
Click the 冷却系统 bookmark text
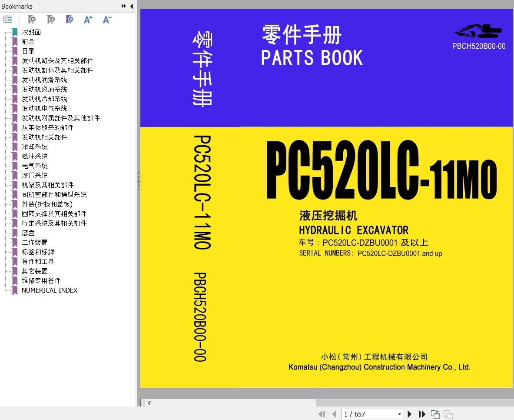[35, 147]
